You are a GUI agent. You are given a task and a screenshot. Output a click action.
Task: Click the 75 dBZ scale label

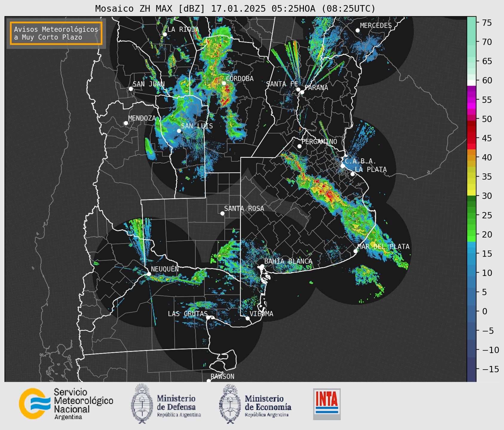(487, 23)
